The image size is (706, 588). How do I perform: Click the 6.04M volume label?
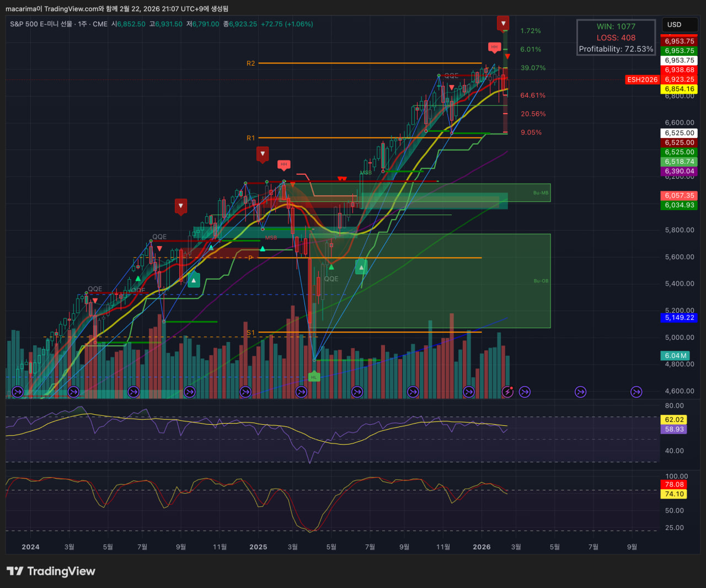tap(675, 356)
